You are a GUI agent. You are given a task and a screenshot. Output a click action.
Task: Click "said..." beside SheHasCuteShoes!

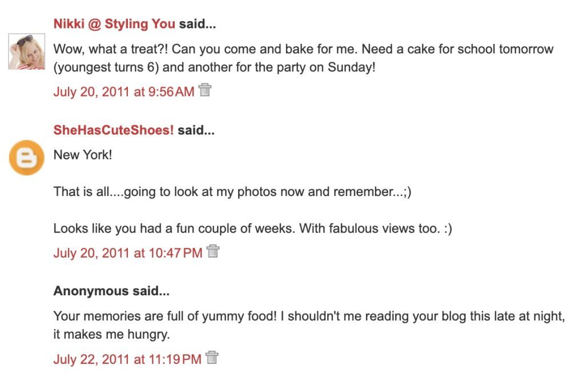point(196,130)
